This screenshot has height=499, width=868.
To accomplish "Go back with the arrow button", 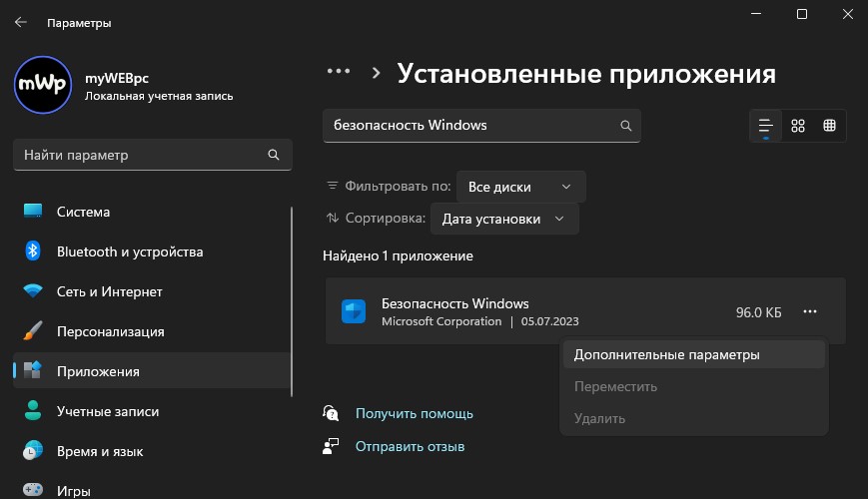I will pos(21,22).
